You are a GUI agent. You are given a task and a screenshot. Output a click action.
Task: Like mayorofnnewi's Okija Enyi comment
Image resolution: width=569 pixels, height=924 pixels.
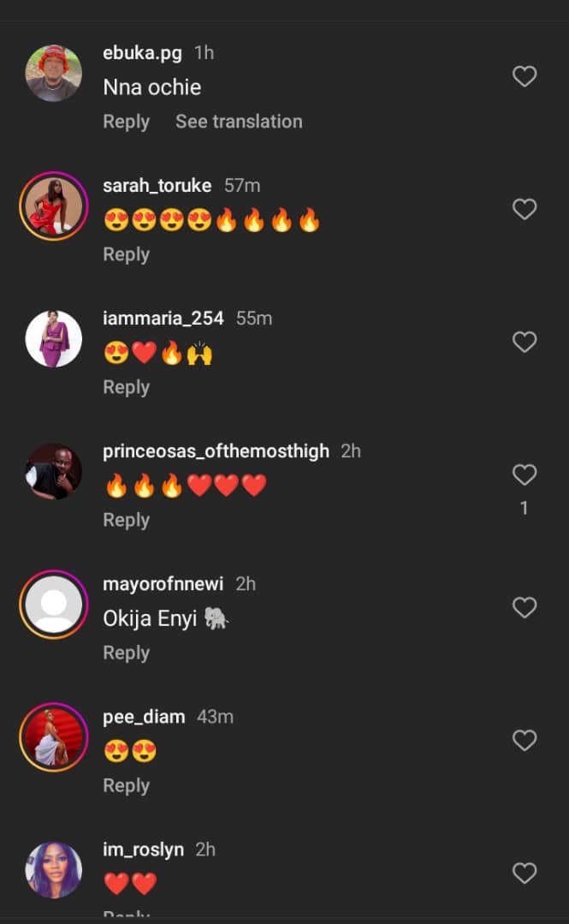524,608
